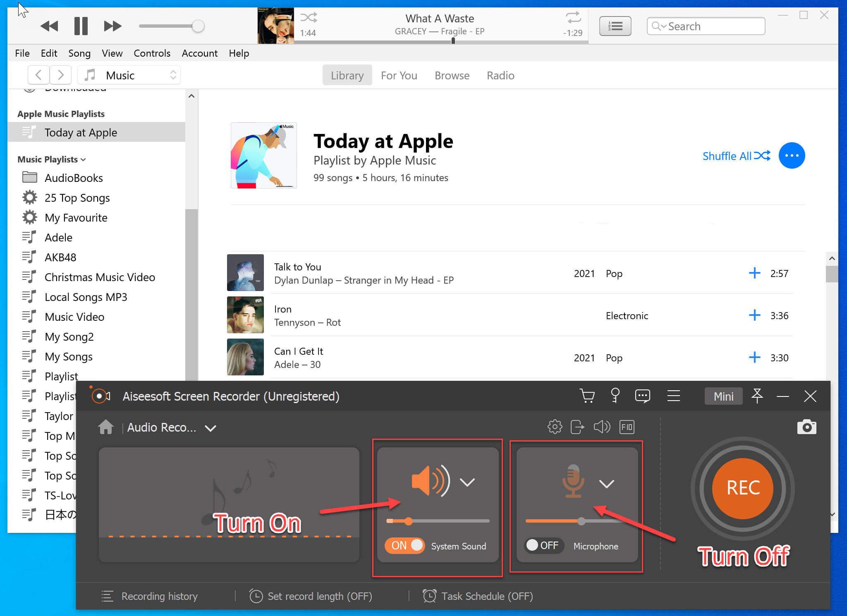This screenshot has height=616, width=847.
Task: Open the sound check speaker icon
Action: point(602,427)
